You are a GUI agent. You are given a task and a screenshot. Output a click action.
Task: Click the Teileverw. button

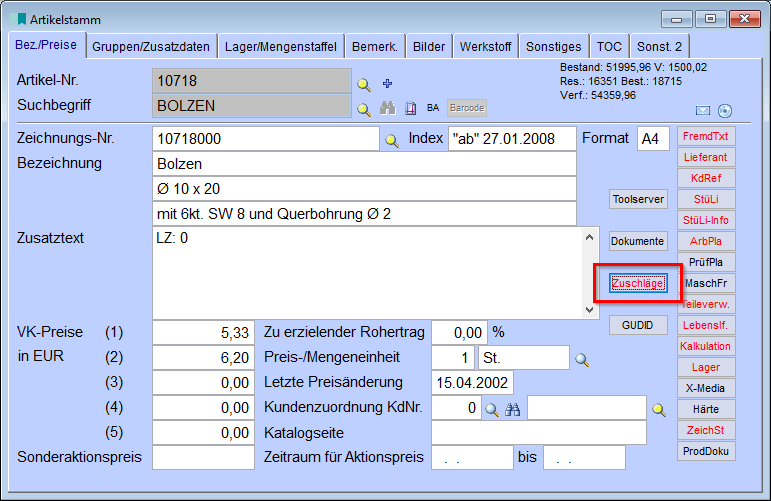coord(706,304)
